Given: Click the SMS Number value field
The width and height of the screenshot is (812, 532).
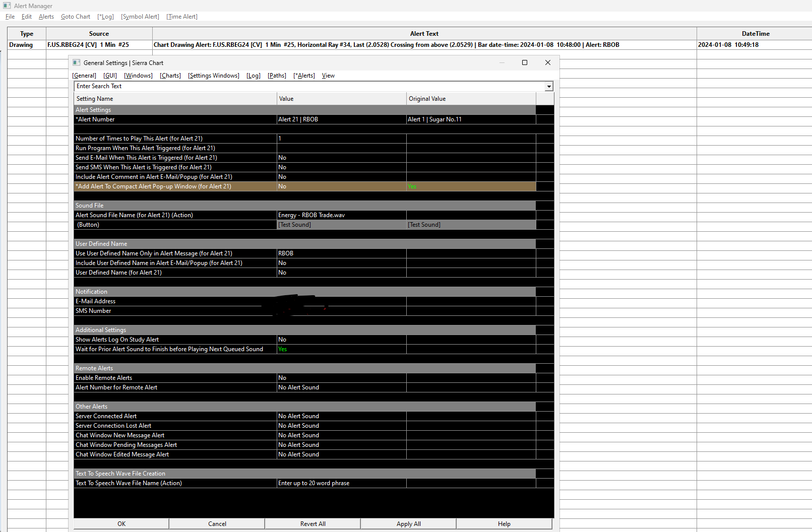Looking at the screenshot, I should tap(341, 311).
